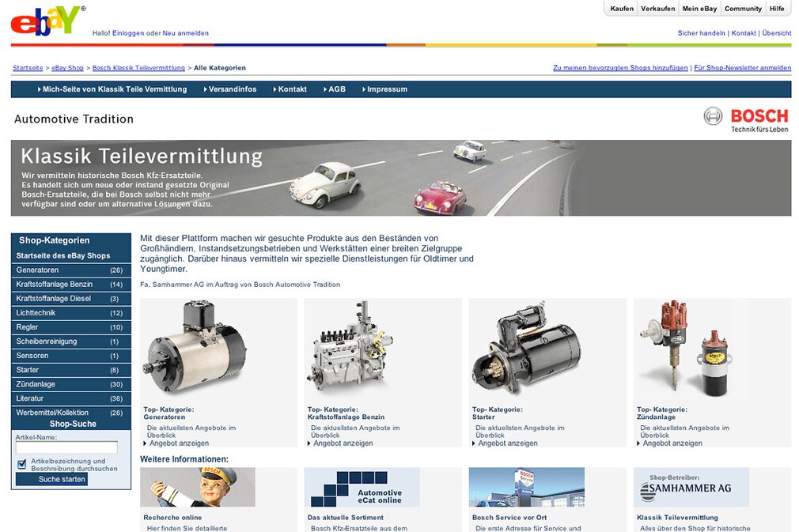Viewport: 799px width, 532px height.
Task: Select Kraftstoffanlage Benzin in sidebar
Action: 71,285
